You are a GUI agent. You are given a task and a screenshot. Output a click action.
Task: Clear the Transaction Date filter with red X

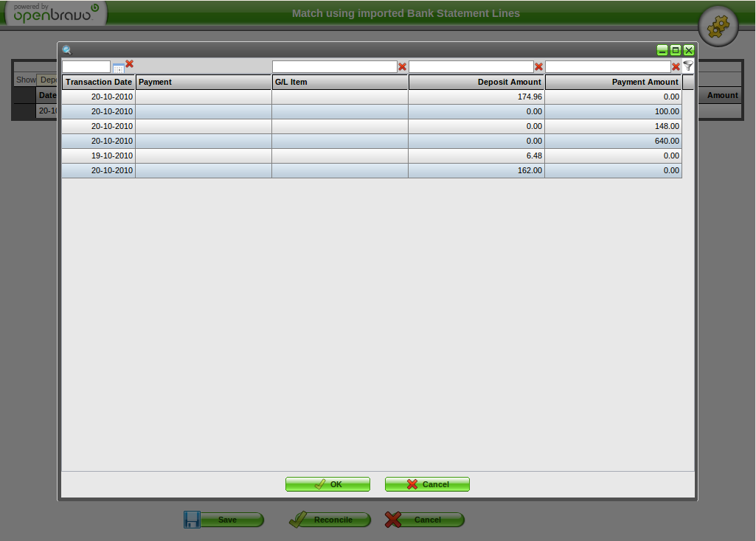pos(129,63)
